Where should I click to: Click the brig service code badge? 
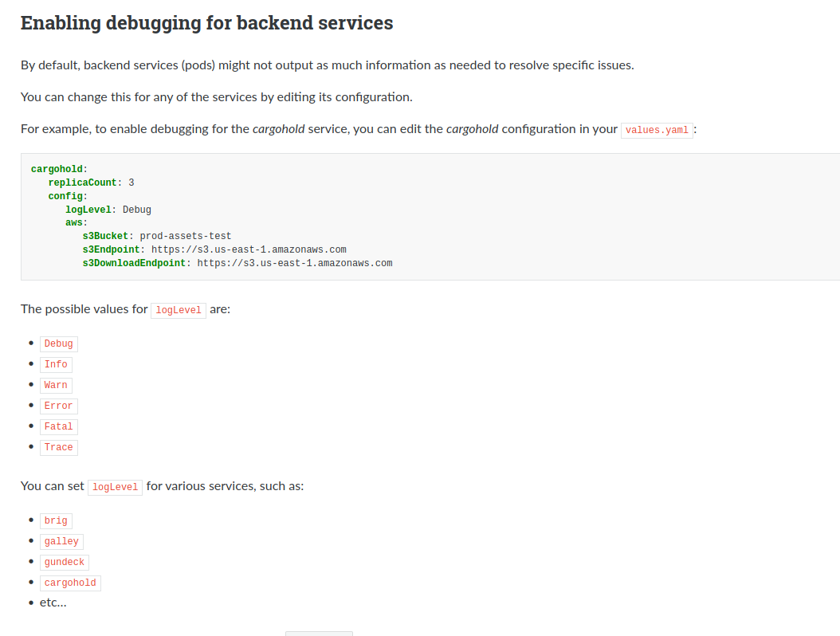click(x=56, y=520)
